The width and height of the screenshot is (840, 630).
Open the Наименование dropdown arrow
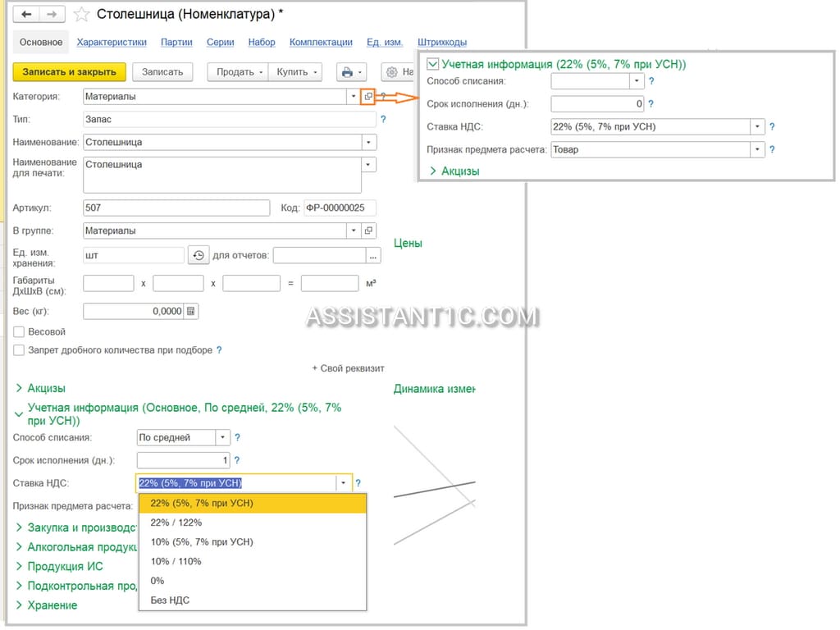click(x=368, y=143)
